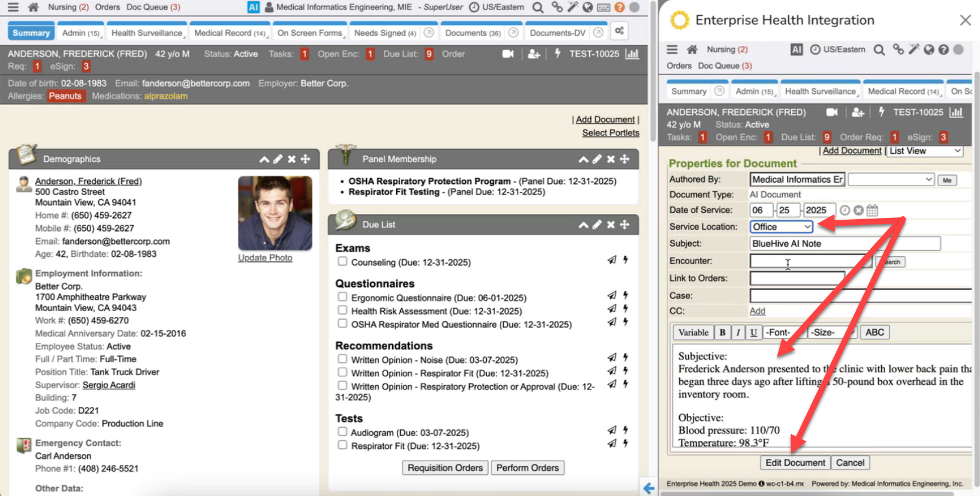
Task: Open the Service Location dropdown
Action: coord(781,227)
